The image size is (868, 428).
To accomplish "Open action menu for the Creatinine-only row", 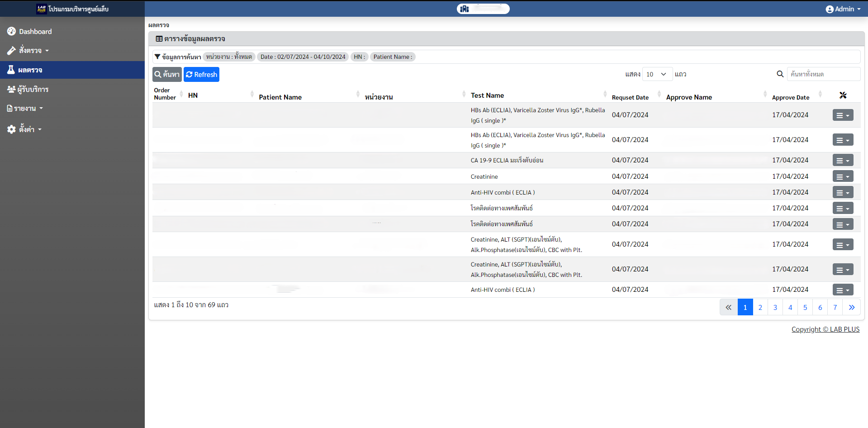I will point(843,177).
